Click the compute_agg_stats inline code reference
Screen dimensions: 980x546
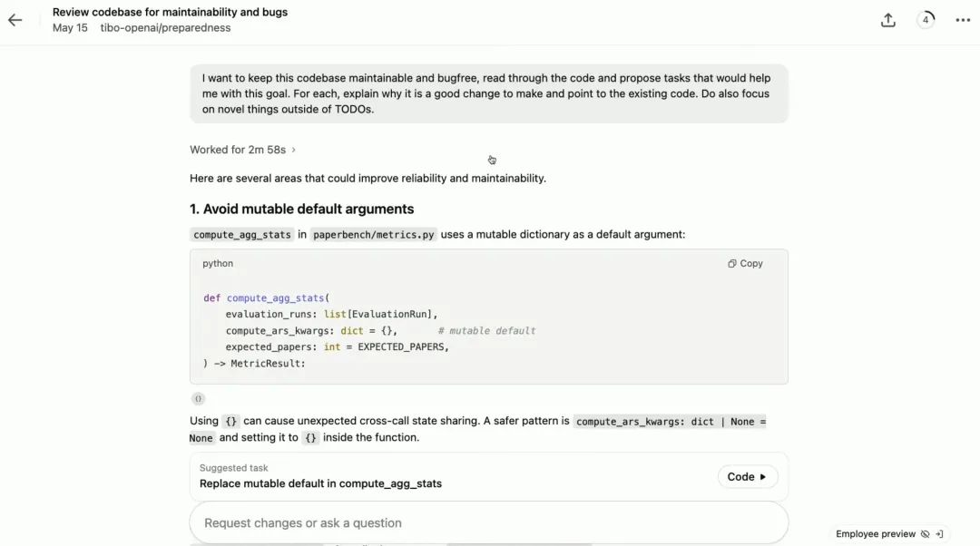click(242, 235)
